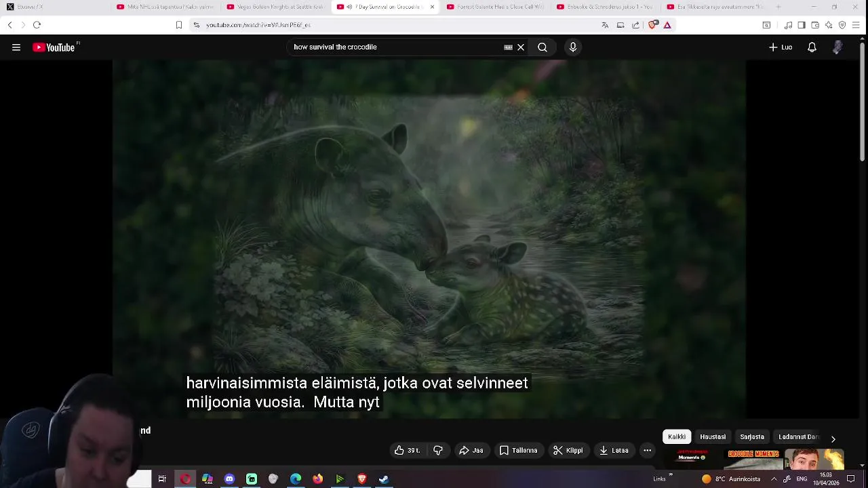868x488 pixels.
Task: Open the on-screen keyboard icon in the search box
Action: coord(508,47)
